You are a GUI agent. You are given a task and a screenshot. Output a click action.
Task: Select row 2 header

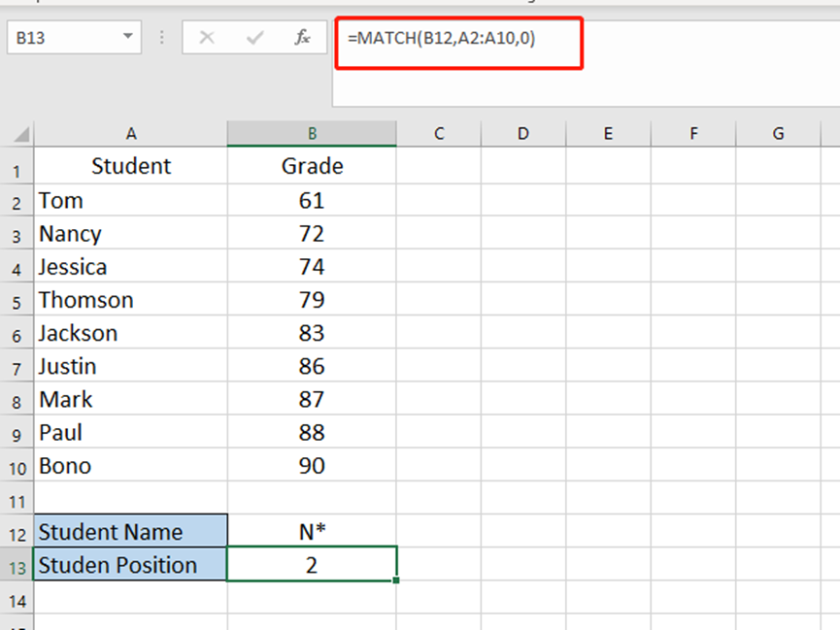coord(17,200)
